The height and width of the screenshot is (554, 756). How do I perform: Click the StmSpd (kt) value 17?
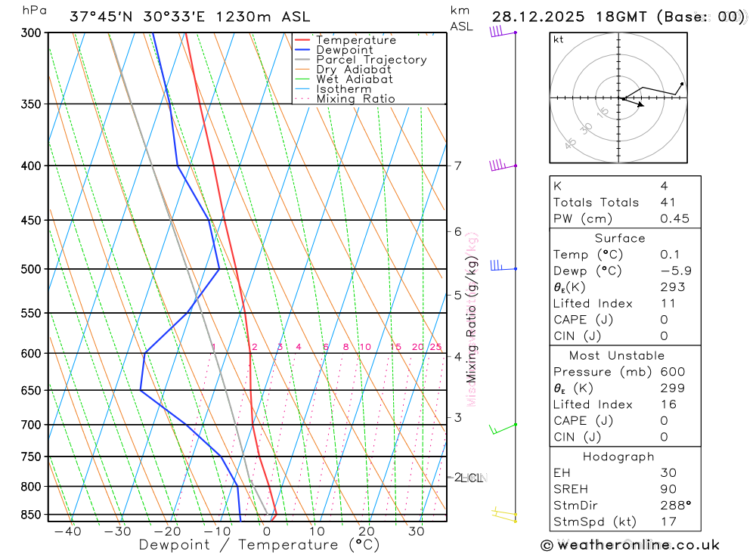(668, 522)
